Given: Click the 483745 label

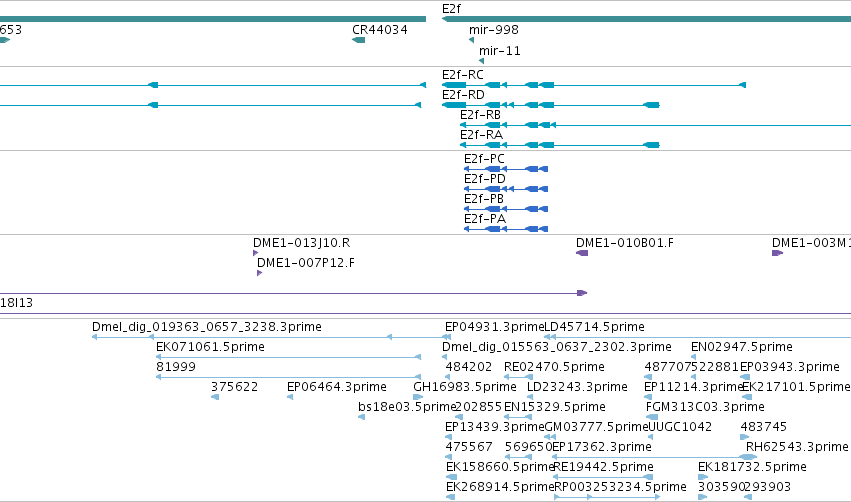Looking at the screenshot, I should click(764, 428).
